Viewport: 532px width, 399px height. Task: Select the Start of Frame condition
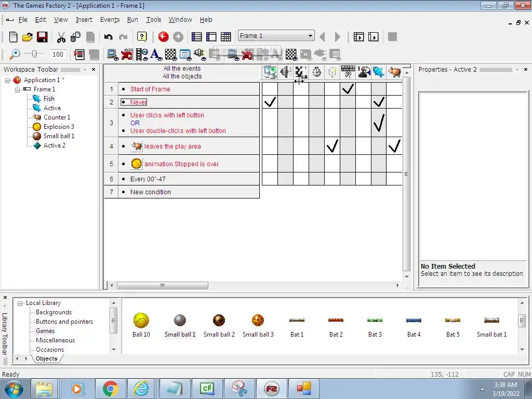click(x=150, y=89)
